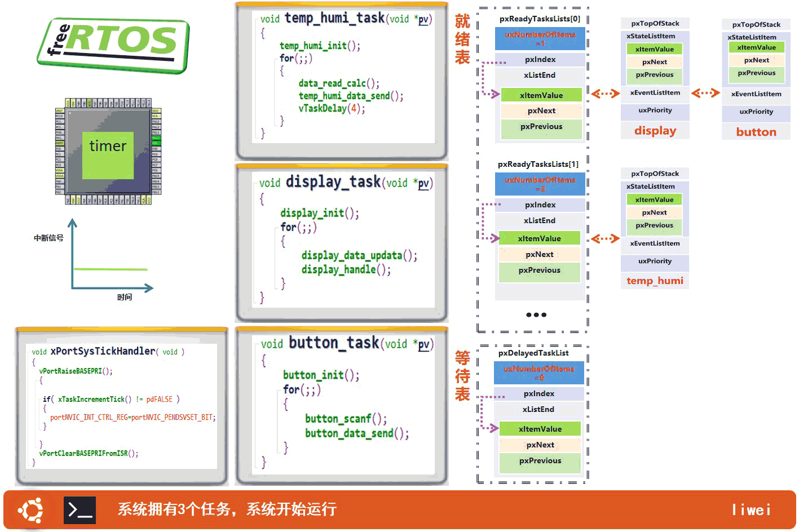
Task: Click the uxNumberOfItems =0 blue box
Action: coord(539,373)
